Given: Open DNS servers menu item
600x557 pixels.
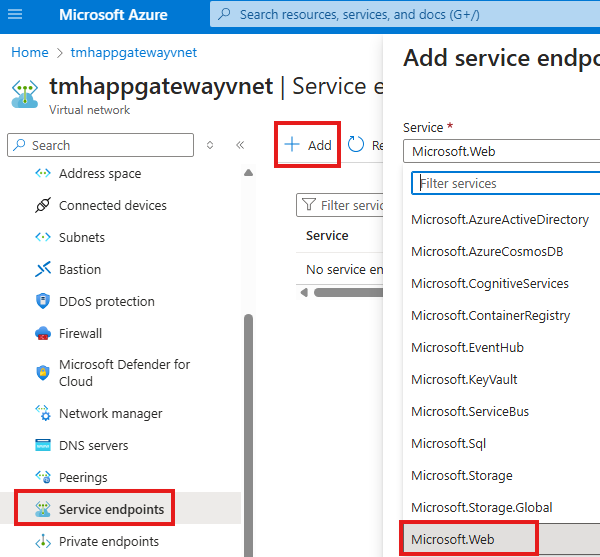Looking at the screenshot, I should [93, 446].
